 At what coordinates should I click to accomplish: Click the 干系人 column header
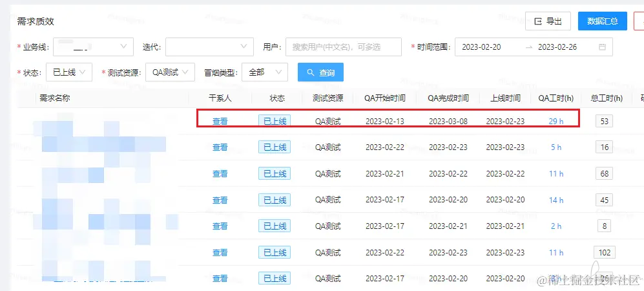point(220,98)
